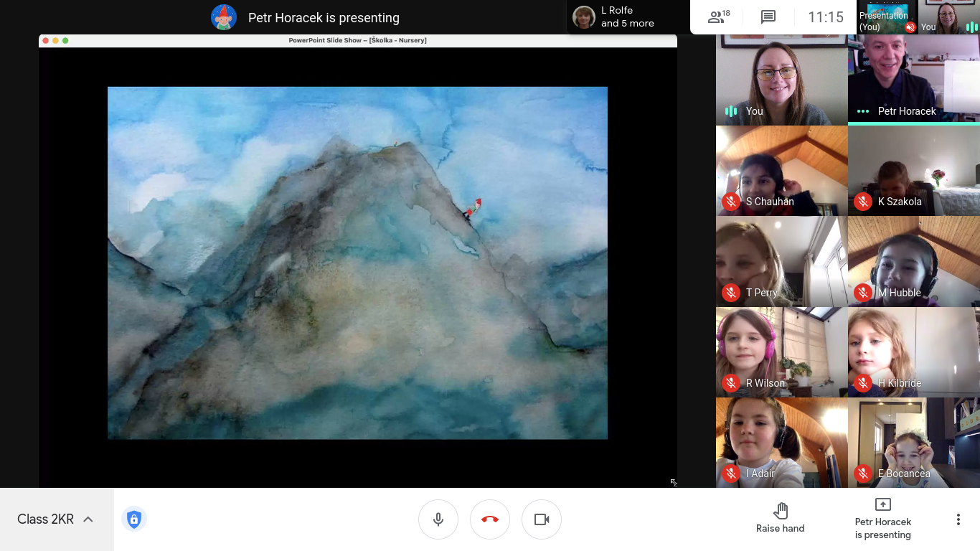The image size is (980, 551).
Task: Select the 'You' self-view thumbnail at top right
Action: 948,17
